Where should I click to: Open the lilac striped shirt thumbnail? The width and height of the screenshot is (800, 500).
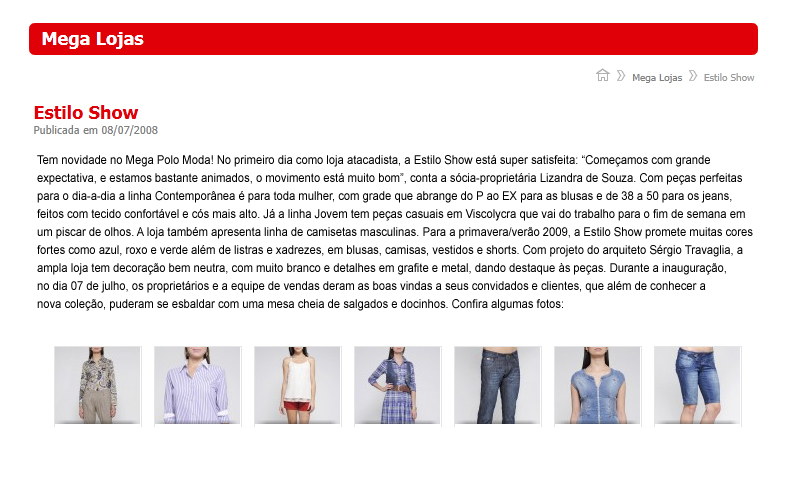pyautogui.click(x=197, y=385)
